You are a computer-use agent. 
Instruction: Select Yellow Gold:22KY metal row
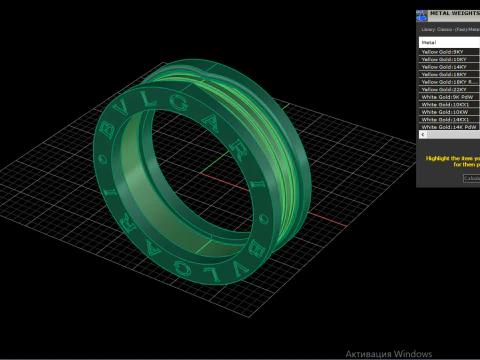(x=449, y=89)
